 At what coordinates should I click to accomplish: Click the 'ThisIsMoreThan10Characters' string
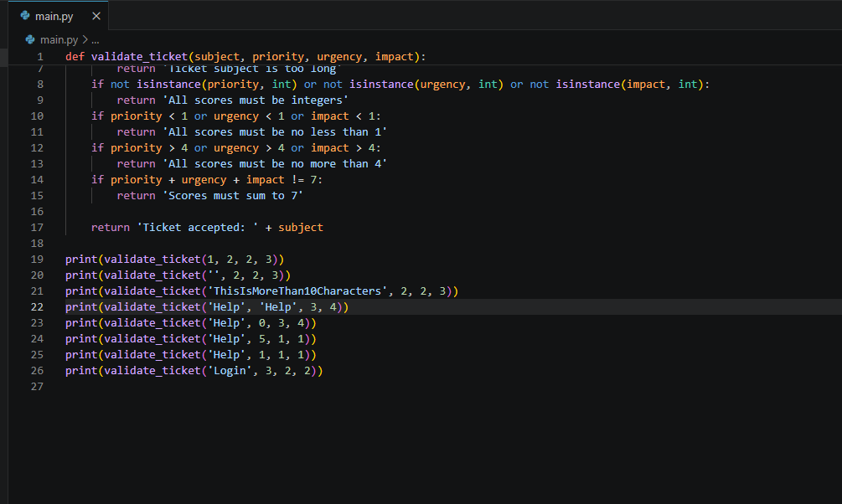coord(297,291)
